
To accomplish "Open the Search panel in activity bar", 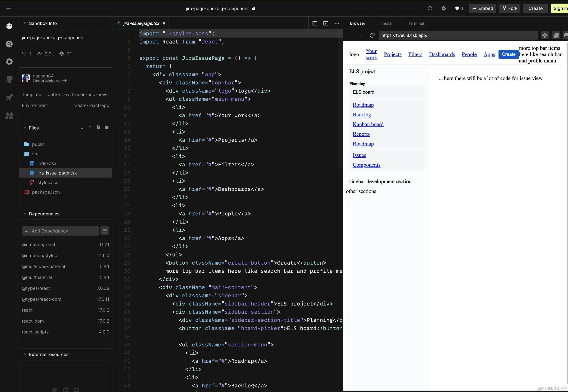I will point(9,44).
